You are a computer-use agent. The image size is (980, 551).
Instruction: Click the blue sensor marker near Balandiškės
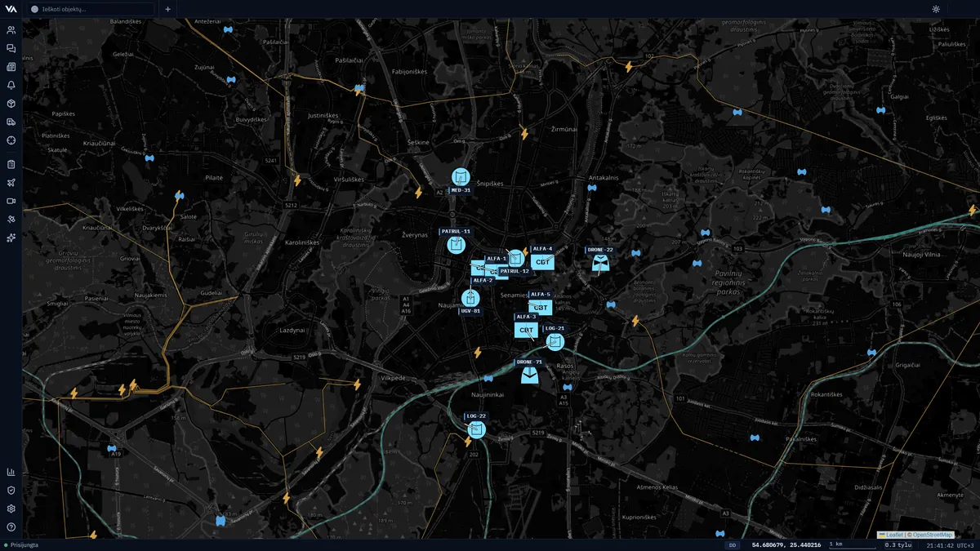(x=228, y=29)
